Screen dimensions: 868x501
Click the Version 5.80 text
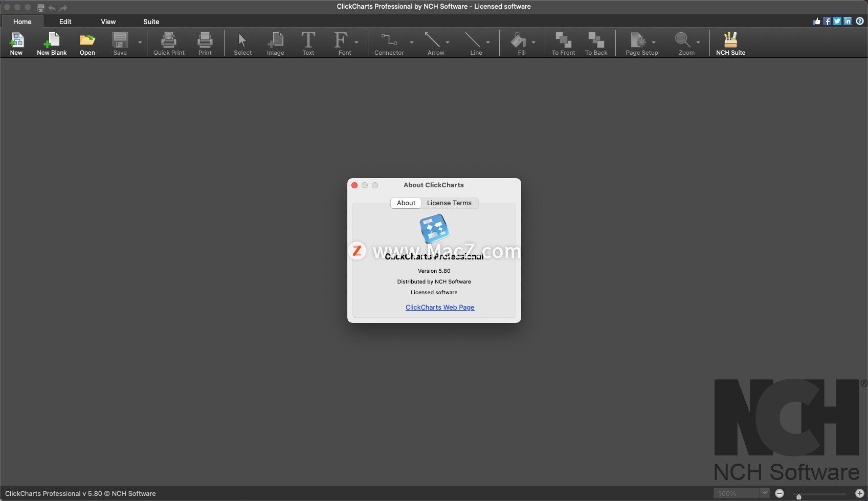[434, 271]
